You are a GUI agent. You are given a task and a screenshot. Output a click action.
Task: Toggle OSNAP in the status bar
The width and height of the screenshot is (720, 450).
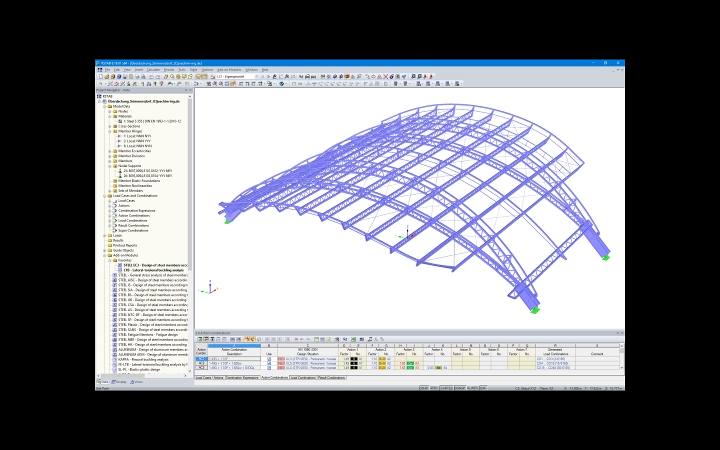coord(460,388)
